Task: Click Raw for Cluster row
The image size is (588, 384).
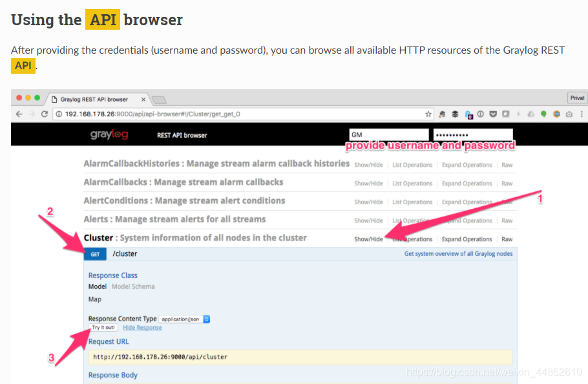Action: coord(507,239)
